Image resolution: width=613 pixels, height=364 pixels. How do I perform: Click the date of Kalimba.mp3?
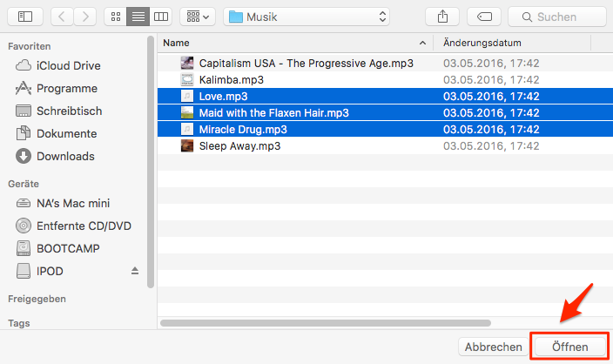491,80
